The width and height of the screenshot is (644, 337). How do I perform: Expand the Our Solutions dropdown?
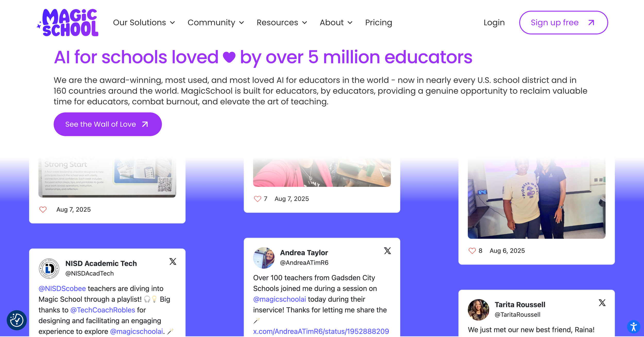point(144,23)
